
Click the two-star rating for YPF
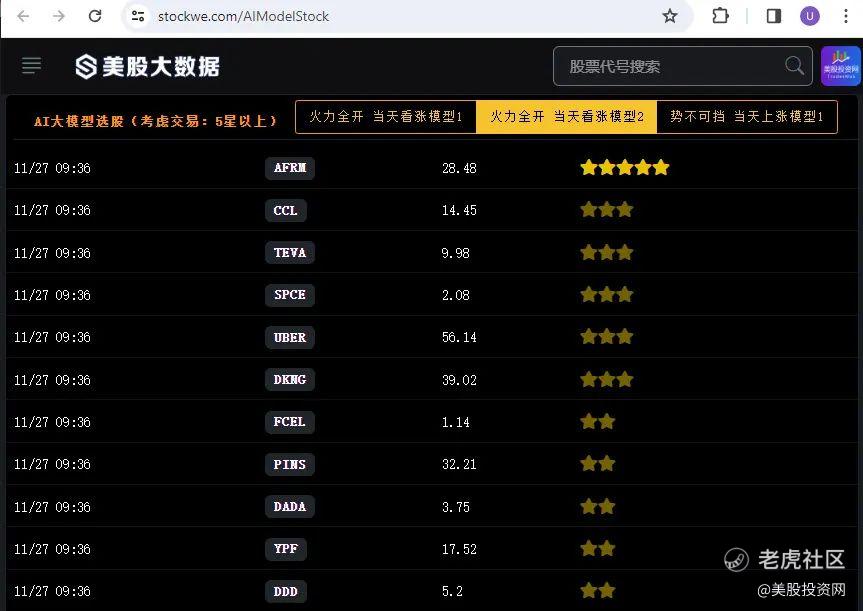click(x=598, y=548)
